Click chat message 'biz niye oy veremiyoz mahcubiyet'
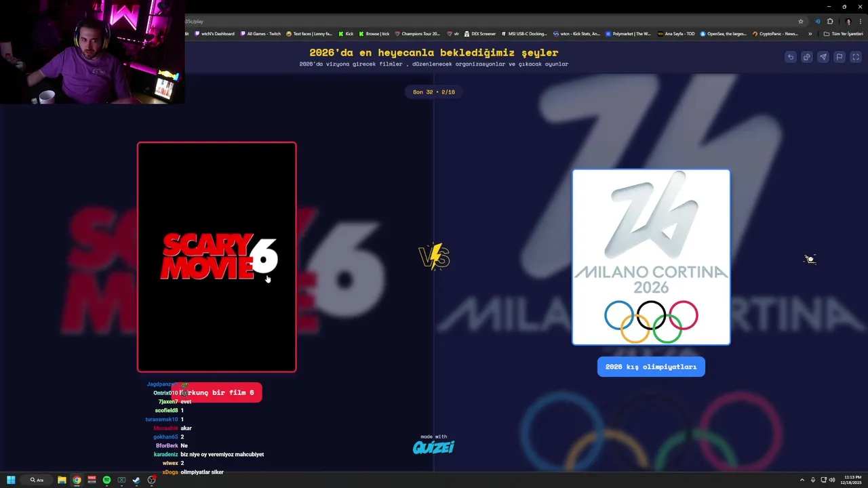This screenshot has width=868, height=488. (x=222, y=454)
